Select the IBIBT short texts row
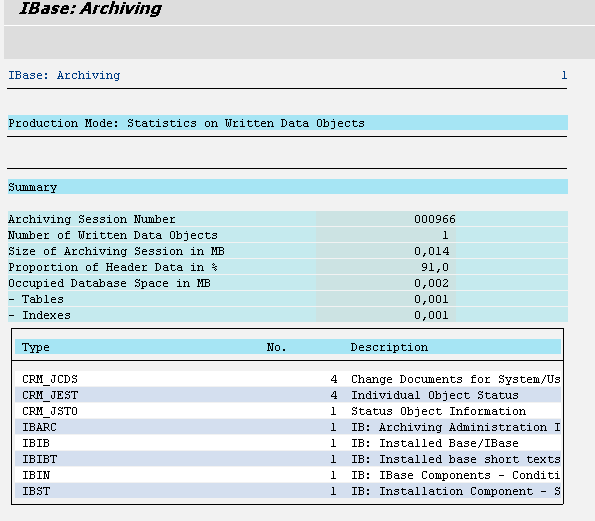The image size is (595, 521). [x=288, y=459]
